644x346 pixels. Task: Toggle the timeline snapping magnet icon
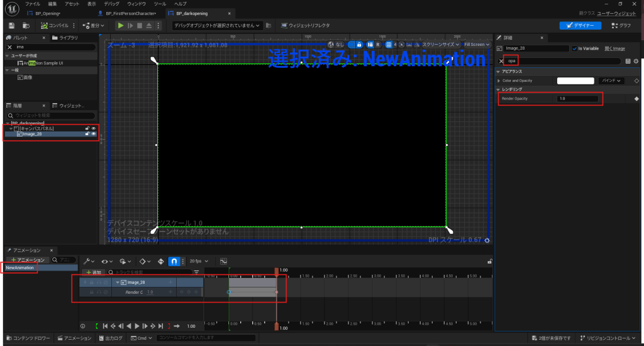pos(175,261)
